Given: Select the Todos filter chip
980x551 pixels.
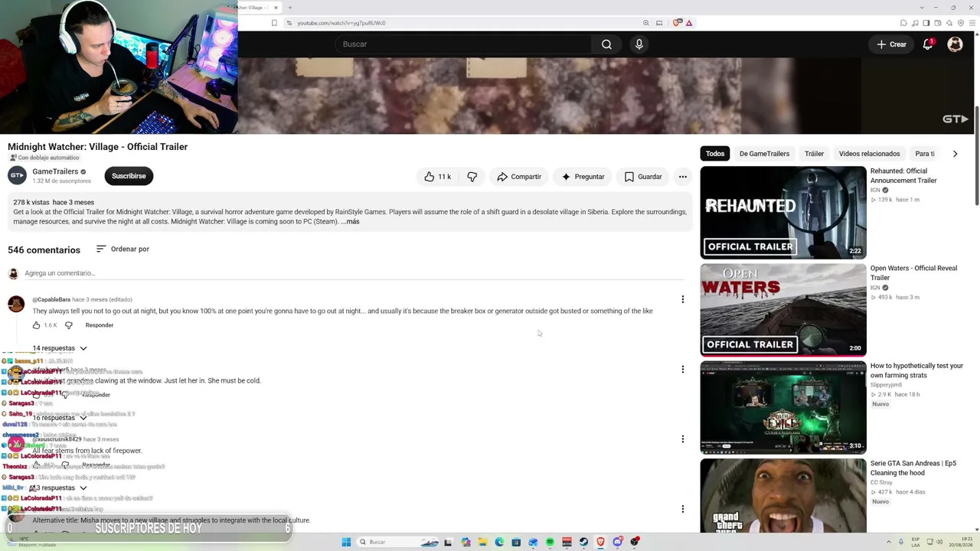Looking at the screenshot, I should pyautogui.click(x=715, y=154).
